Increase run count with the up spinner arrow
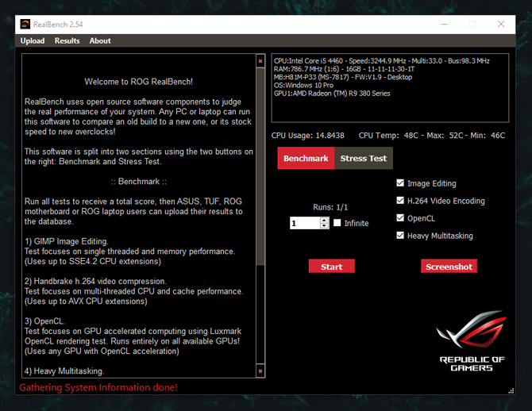 click(324, 220)
